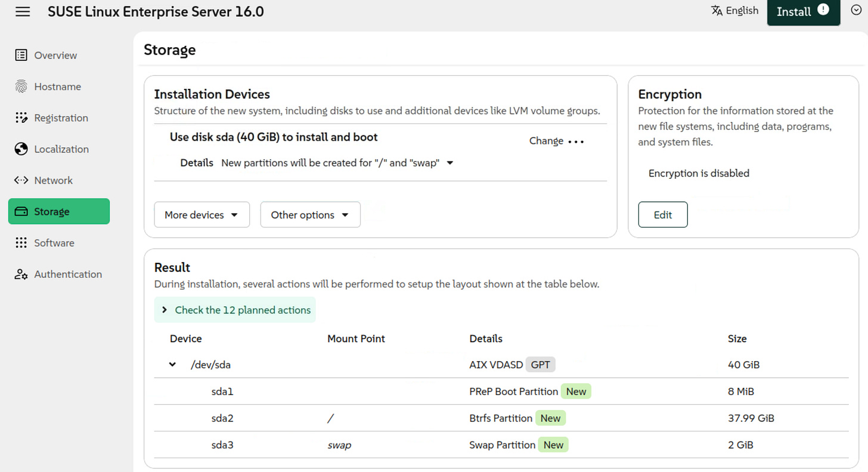Click the Localization globe icon
Viewport: 868px width, 472px height.
coord(21,149)
